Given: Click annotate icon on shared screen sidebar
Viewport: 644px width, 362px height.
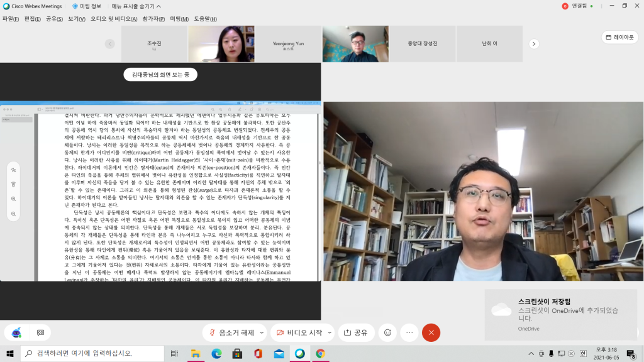Looking at the screenshot, I should (x=14, y=170).
